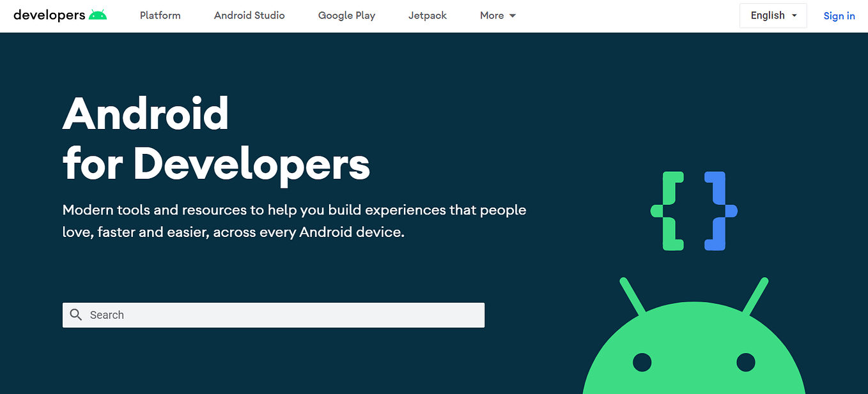
Task: Open the Google Play section
Action: (x=346, y=15)
